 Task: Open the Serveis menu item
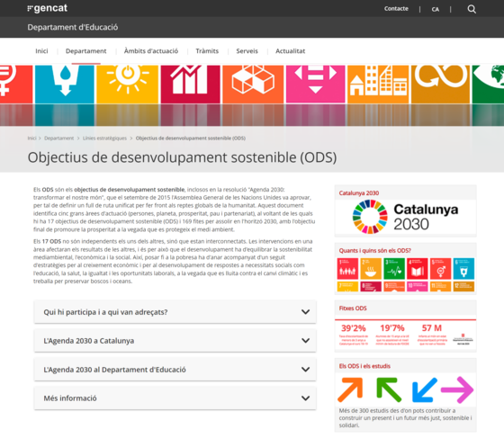pos(247,51)
